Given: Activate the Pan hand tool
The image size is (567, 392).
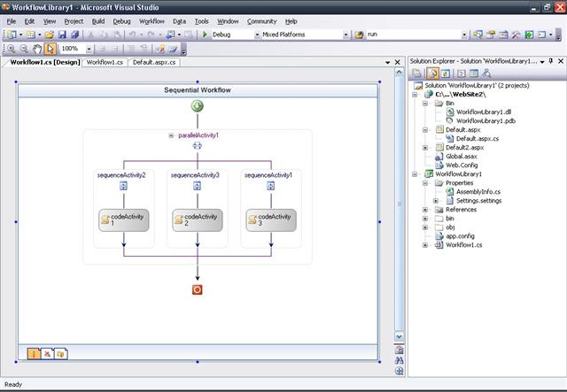Looking at the screenshot, I should (x=37, y=49).
